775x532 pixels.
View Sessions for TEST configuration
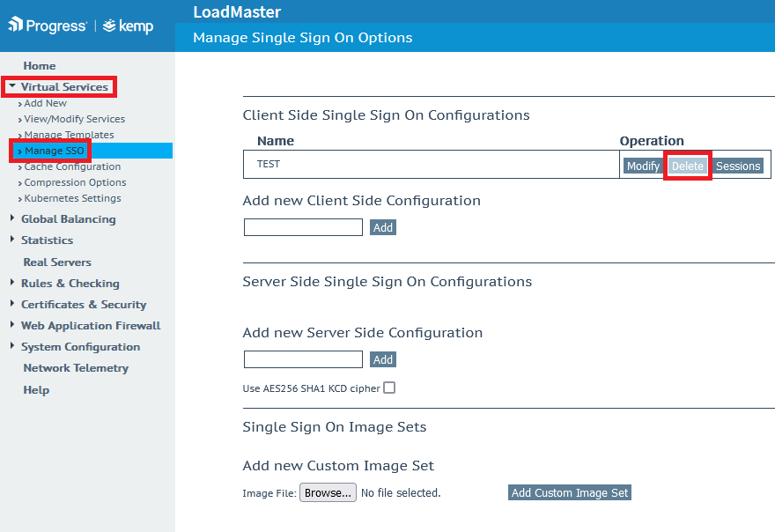click(x=738, y=166)
